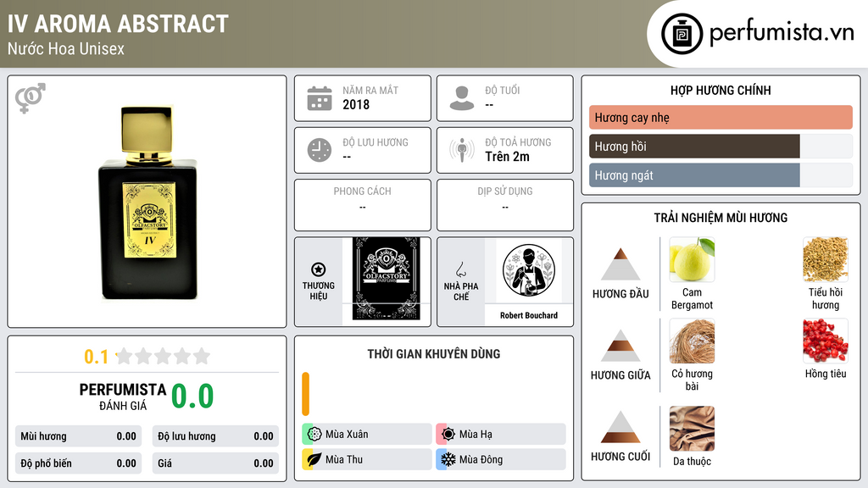This screenshot has width=868, height=488.
Task: Click the nose icon above Nhà pha chế
Action: coord(460,269)
